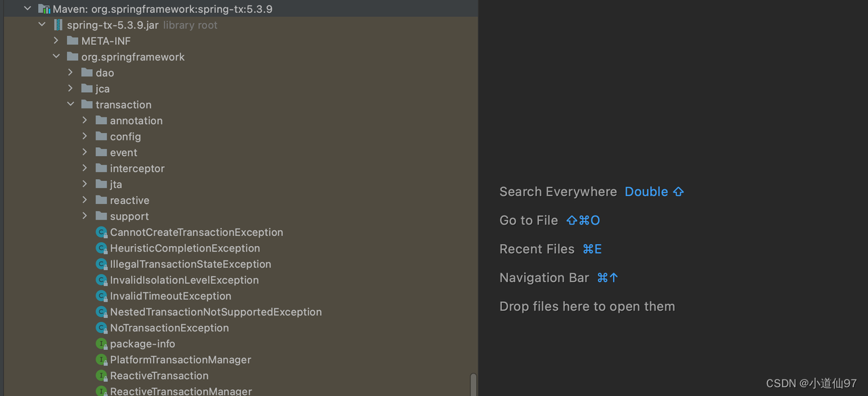868x396 pixels.
Task: Click the CannotCreateTransactionException class icon
Action: click(x=102, y=233)
